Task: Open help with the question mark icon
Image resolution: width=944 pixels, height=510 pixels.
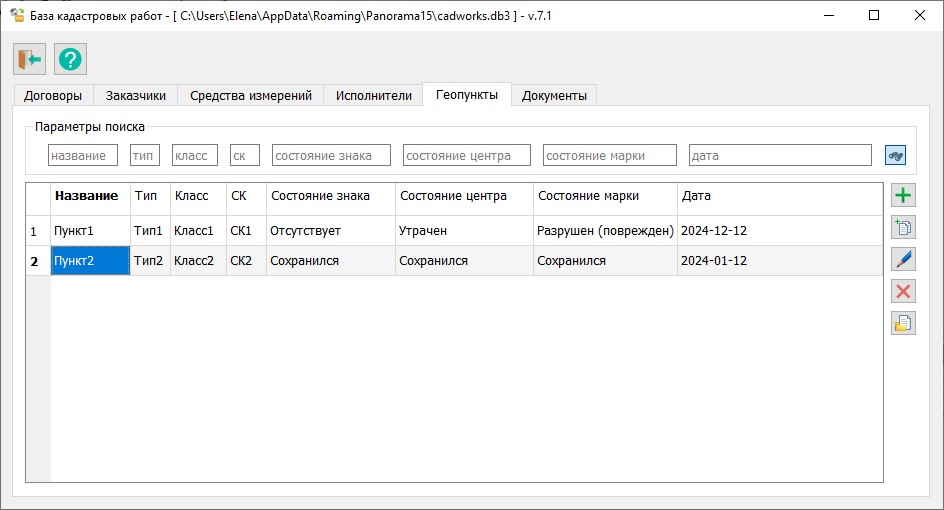Action: click(70, 59)
